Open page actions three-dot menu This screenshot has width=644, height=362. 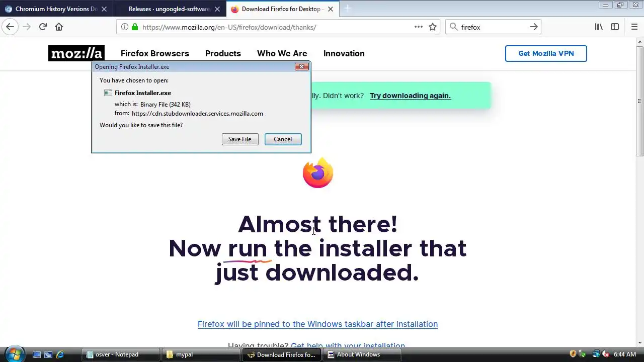[x=418, y=27]
